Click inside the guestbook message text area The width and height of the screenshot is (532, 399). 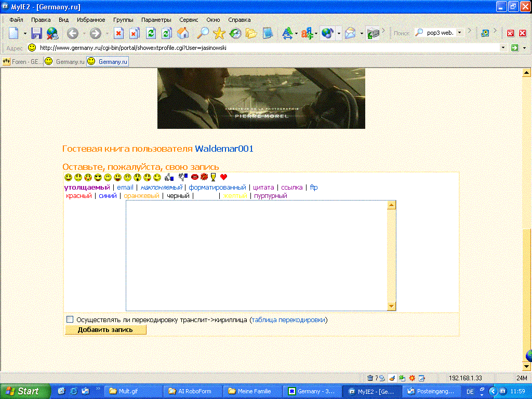coord(257,256)
